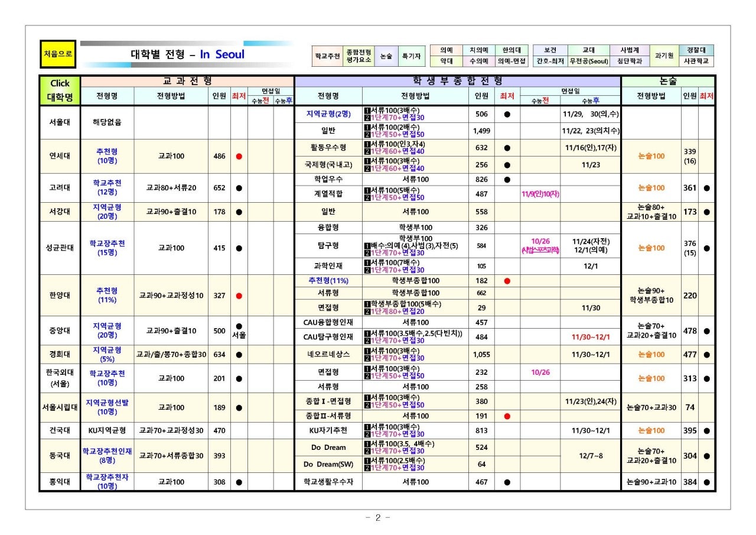Select the 네오르네상스 cell
756x535 pixels.
[328, 355]
